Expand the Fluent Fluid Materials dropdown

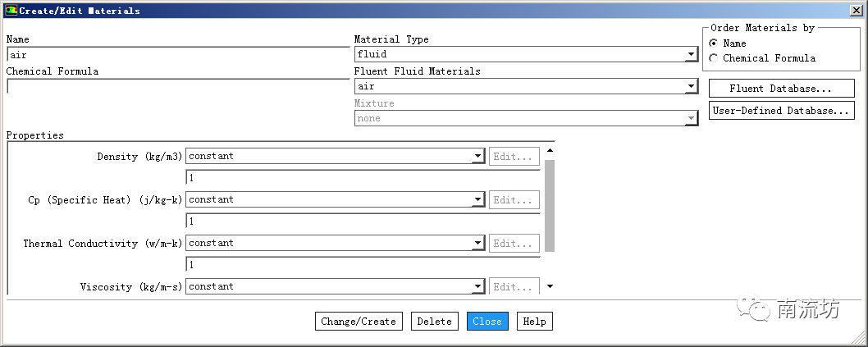click(691, 87)
